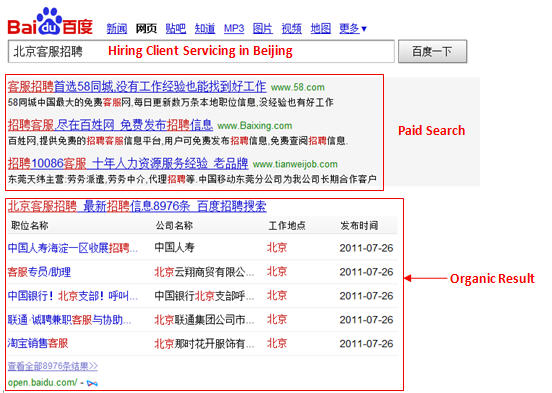552x393 pixels.
Task: Click the 公司名称 column header
Action: [x=174, y=225]
